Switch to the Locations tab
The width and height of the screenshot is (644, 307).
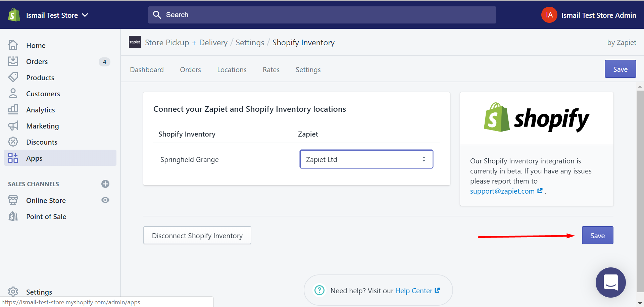point(232,69)
